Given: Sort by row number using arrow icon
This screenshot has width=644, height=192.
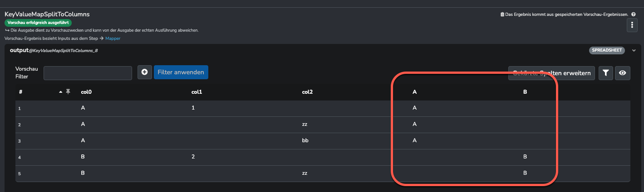Looking at the screenshot, I should [x=60, y=92].
